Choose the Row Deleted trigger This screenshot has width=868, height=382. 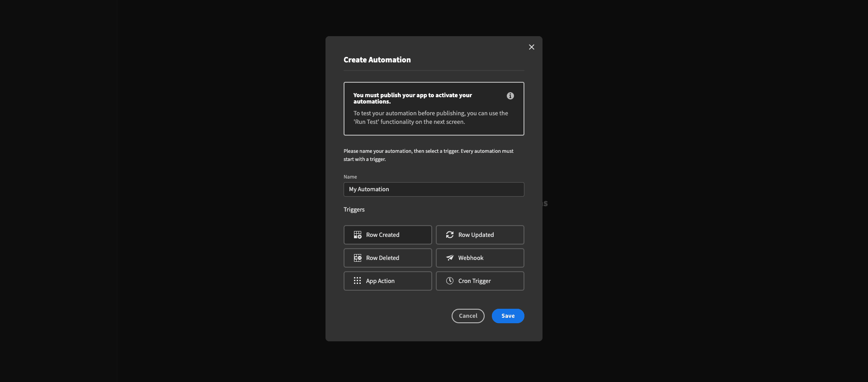click(x=388, y=258)
